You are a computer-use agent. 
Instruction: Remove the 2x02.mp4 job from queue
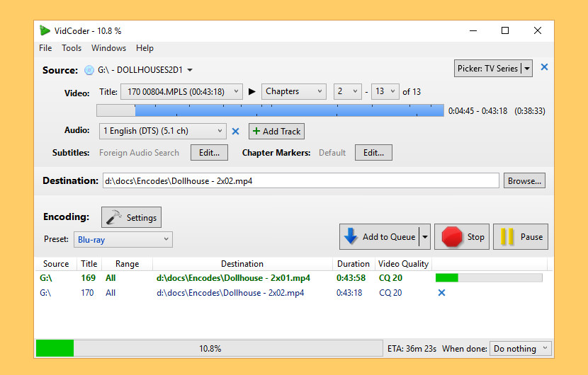(442, 293)
